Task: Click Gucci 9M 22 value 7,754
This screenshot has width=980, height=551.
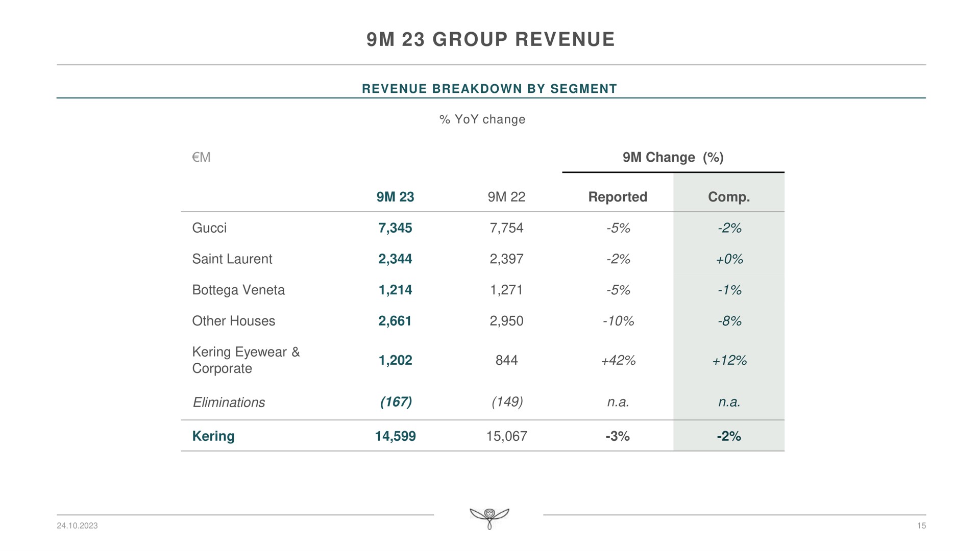Action: click(506, 228)
